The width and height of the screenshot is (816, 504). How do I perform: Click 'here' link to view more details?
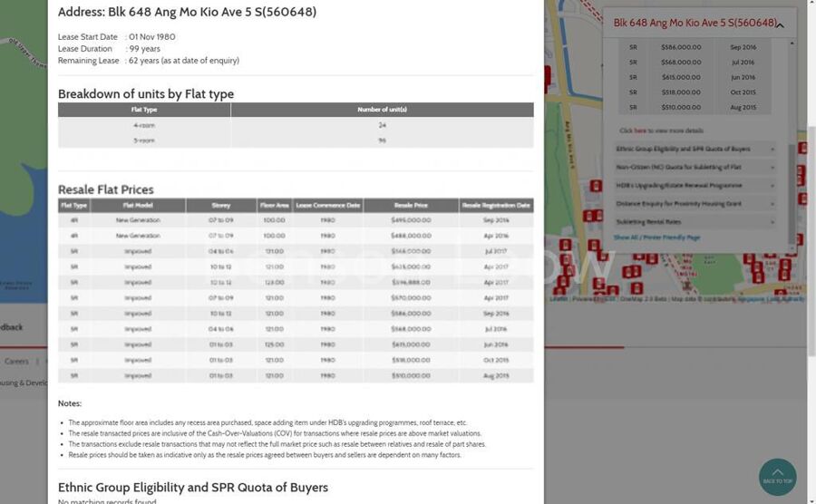point(640,131)
